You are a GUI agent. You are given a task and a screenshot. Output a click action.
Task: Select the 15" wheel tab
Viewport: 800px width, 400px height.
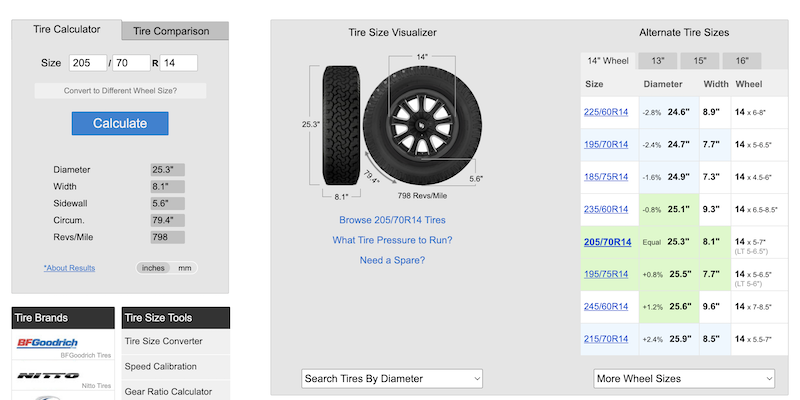pyautogui.click(x=700, y=61)
